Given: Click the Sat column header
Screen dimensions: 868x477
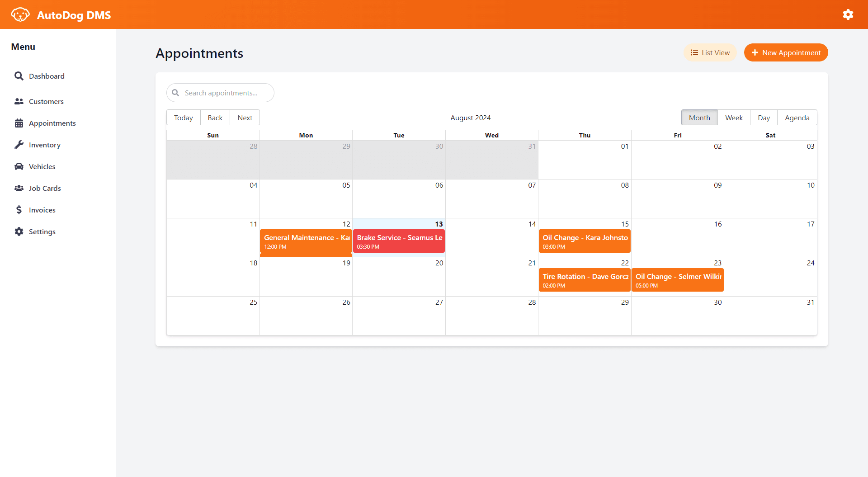Looking at the screenshot, I should (x=770, y=135).
